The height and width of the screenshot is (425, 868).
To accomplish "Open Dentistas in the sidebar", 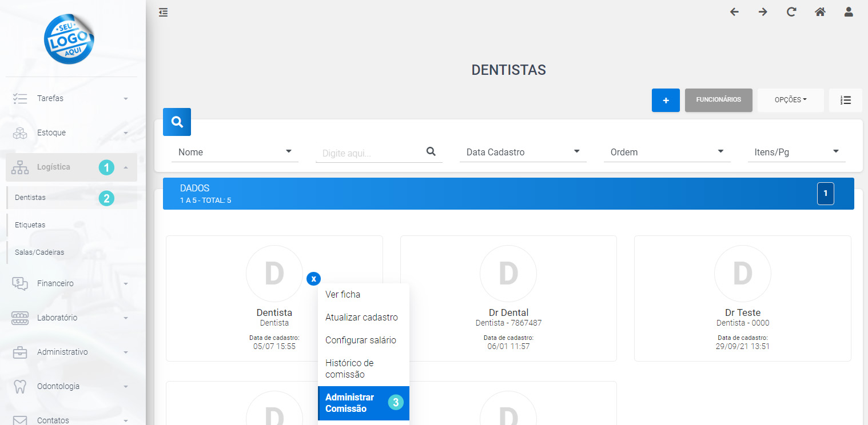I will point(71,198).
